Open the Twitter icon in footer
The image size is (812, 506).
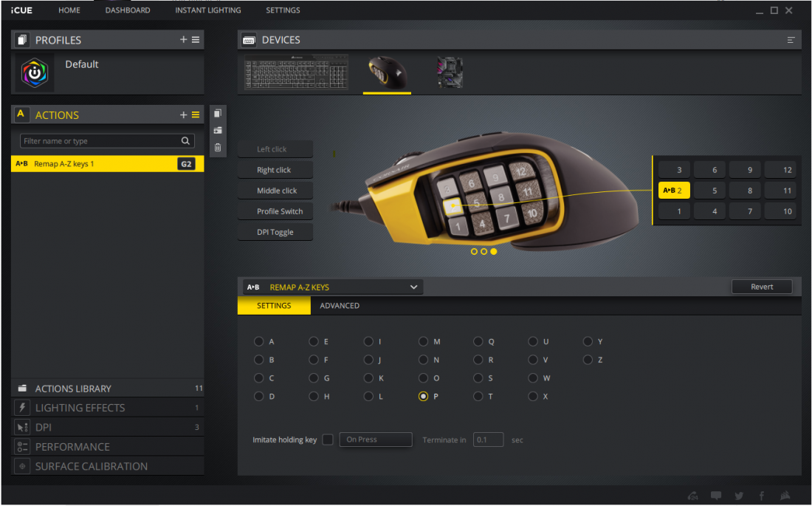739,496
